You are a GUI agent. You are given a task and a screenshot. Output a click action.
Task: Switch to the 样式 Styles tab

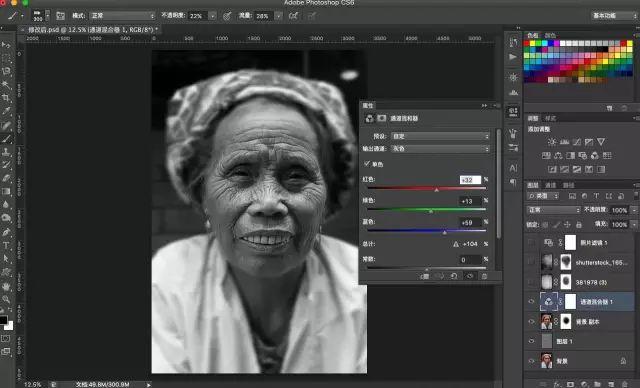(551, 118)
